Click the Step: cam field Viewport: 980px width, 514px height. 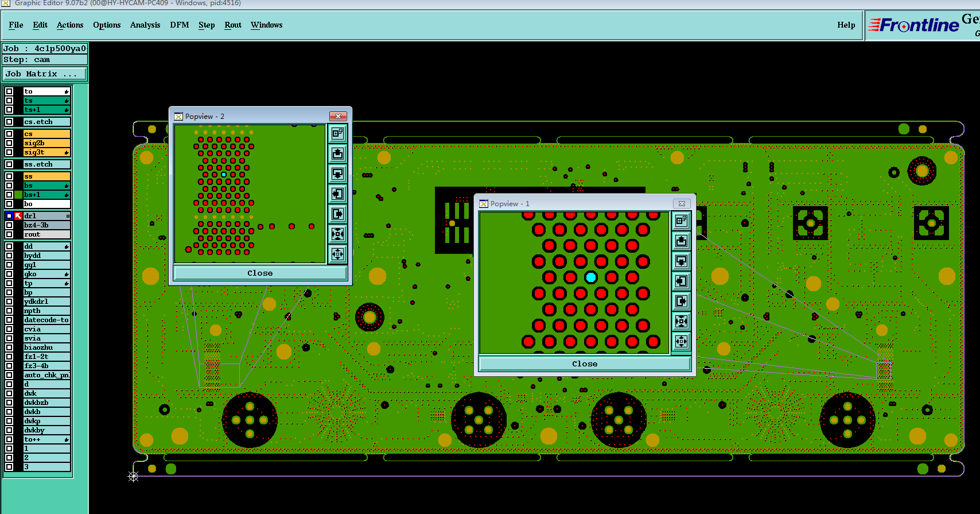[45, 60]
